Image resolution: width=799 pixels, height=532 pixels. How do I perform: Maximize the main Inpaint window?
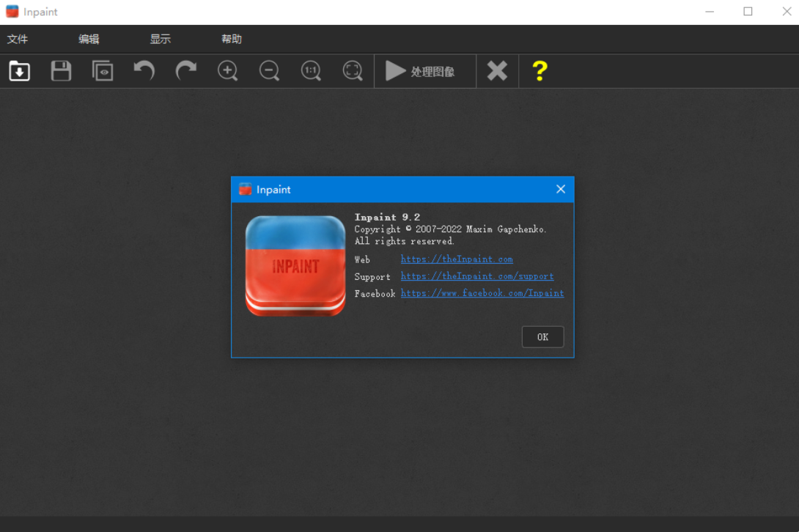(x=748, y=12)
